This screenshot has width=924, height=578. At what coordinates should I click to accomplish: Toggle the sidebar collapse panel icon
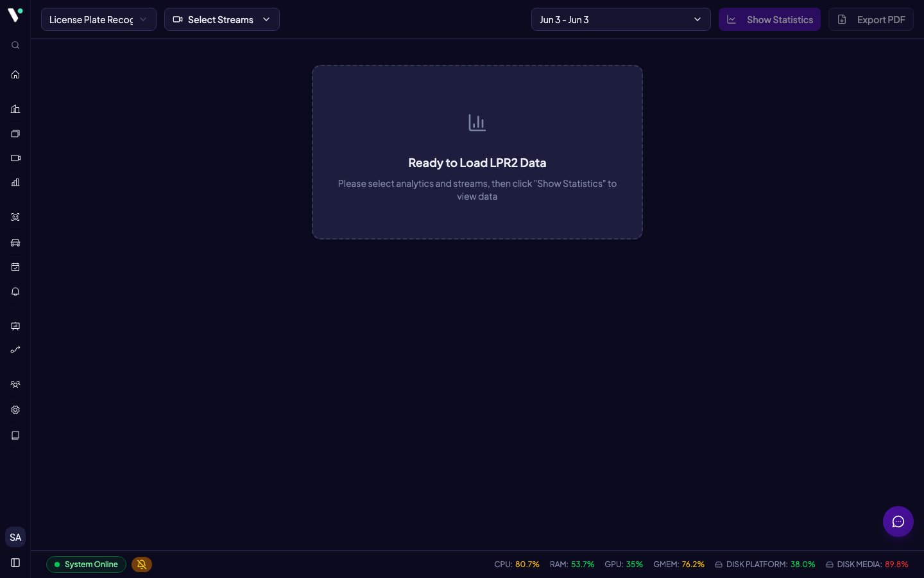[15, 563]
